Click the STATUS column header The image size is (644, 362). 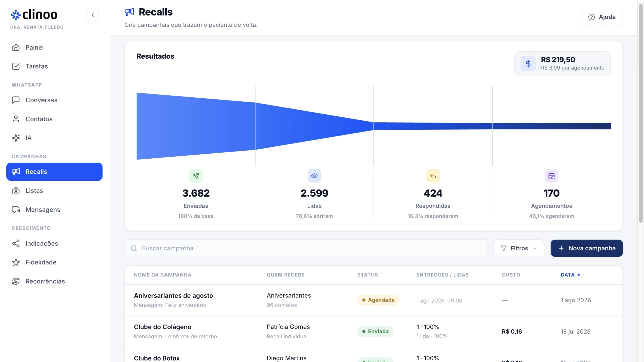click(368, 275)
